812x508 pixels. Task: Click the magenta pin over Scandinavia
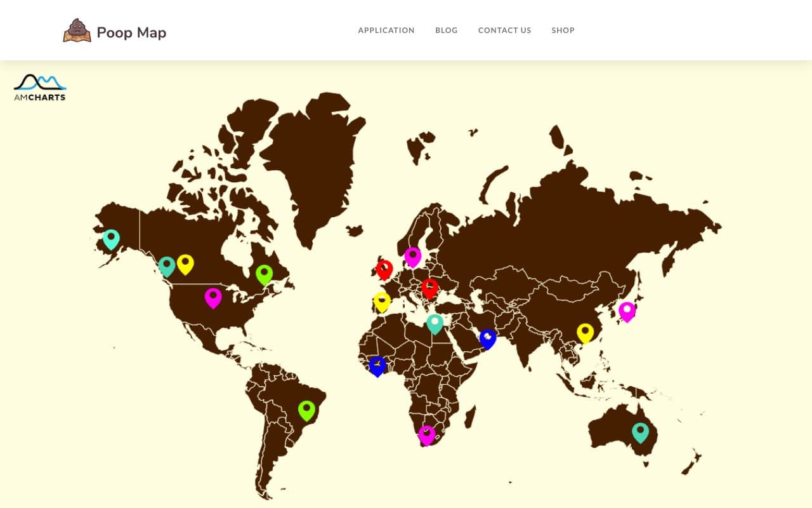412,255
